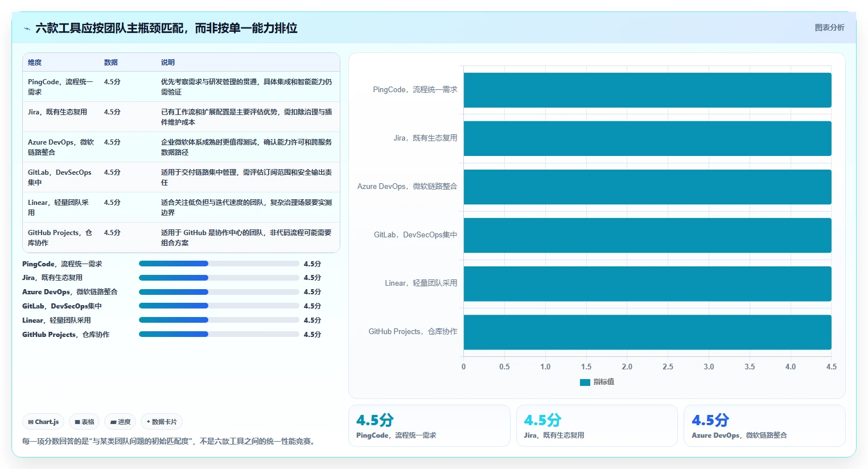The image size is (868, 469).
Task: Click the Linear 轻量团队采用 progress bar
Action: pos(219,320)
